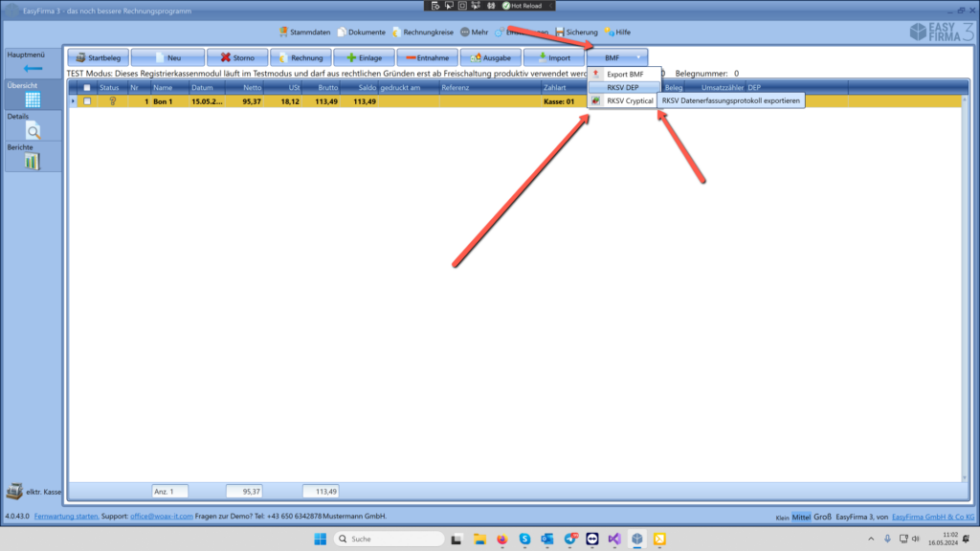Open the EasyFirma GmbH & Co KG link
Viewport: 980px width, 551px height.
pyautogui.click(x=932, y=517)
